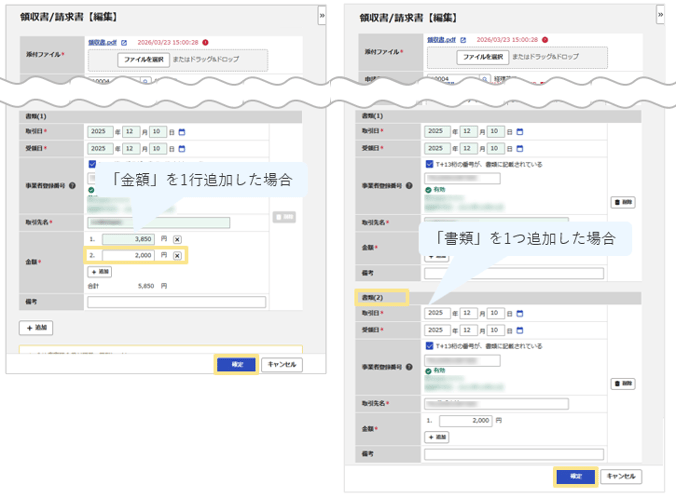The image size is (676, 498).
Task: Toggle T+13桁 checkbox in 書類(2) section
Action: pos(429,345)
